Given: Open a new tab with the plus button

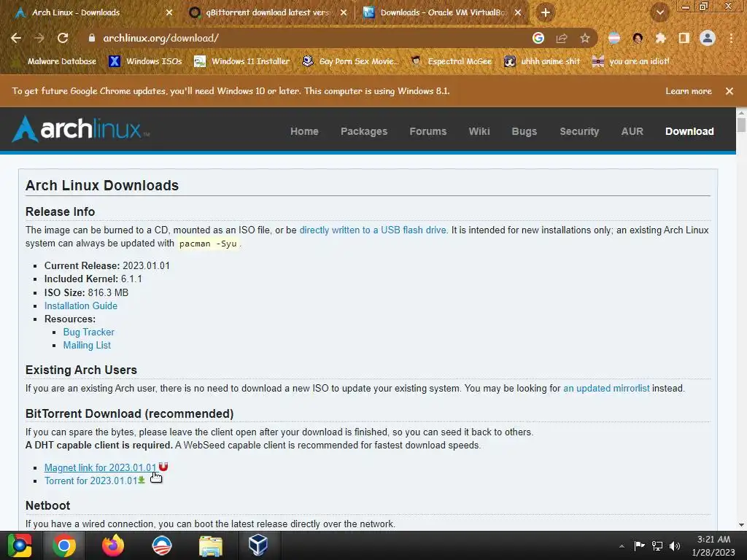Looking at the screenshot, I should pyautogui.click(x=546, y=12).
